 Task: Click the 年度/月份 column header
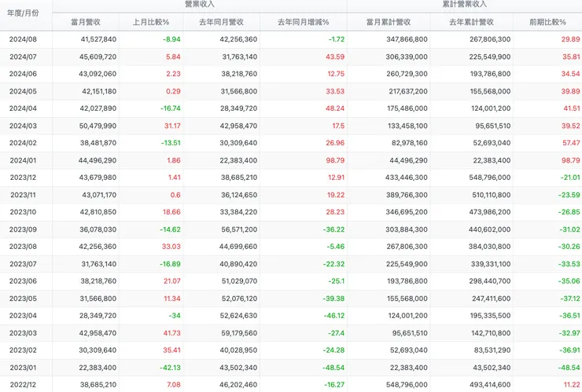coord(23,13)
